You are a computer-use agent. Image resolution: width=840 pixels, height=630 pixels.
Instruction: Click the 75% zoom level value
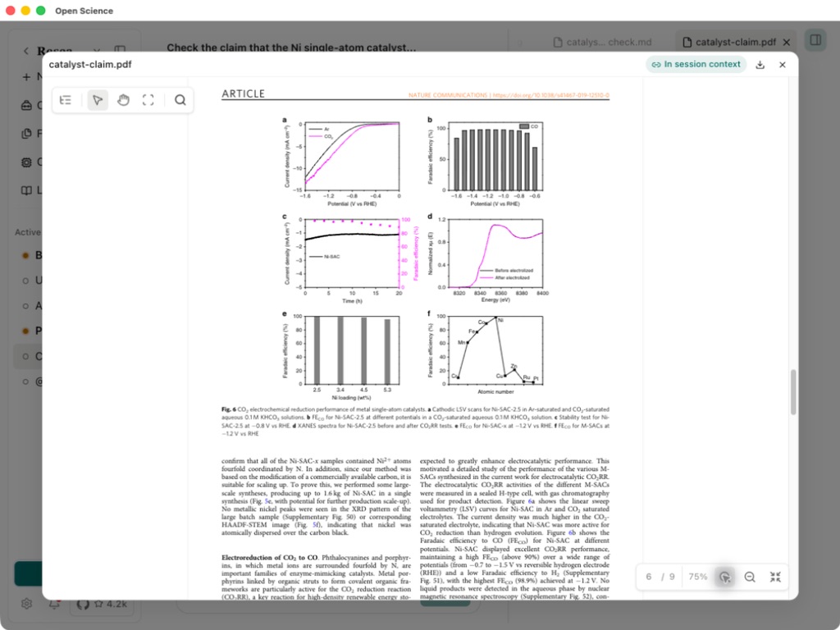coord(698,577)
